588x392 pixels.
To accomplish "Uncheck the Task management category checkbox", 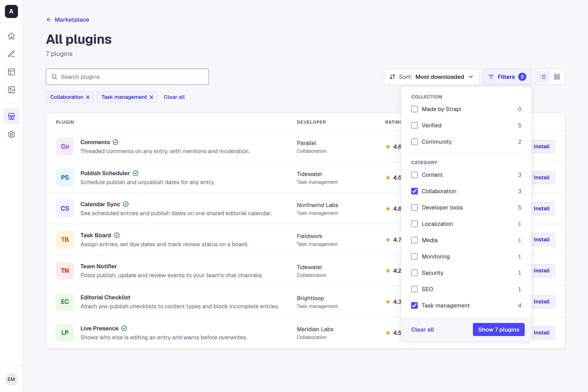I will pos(414,306).
